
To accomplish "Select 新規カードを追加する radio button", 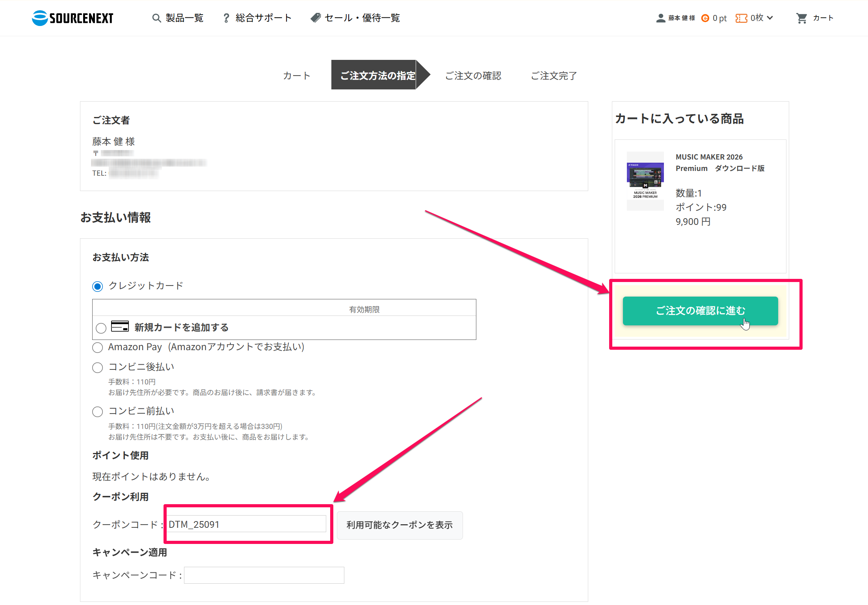I will tap(101, 328).
